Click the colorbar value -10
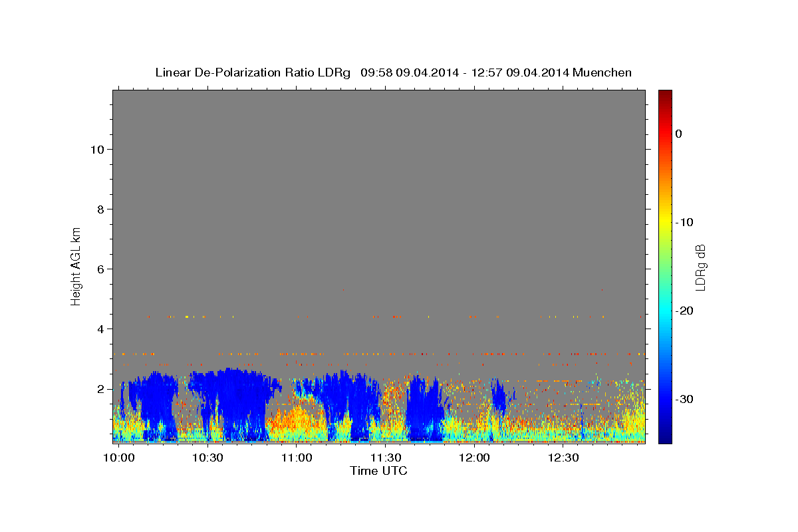This screenshot has width=798, height=532. 684,222
